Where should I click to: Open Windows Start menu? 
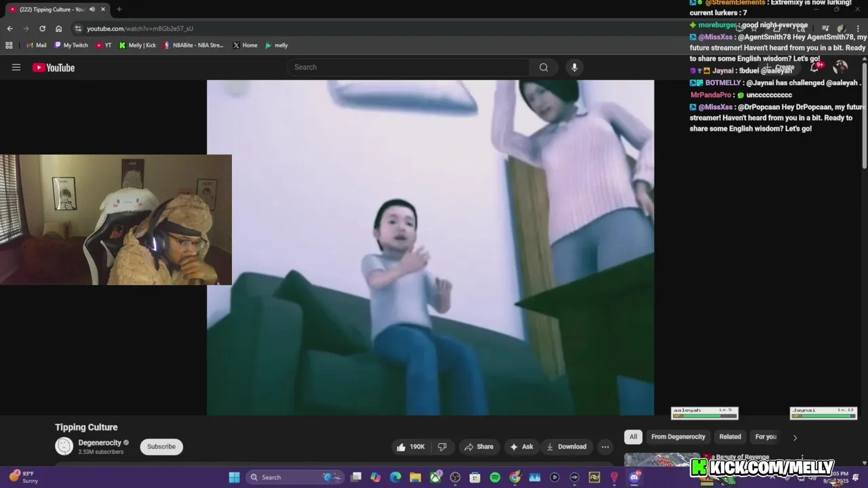(x=234, y=477)
